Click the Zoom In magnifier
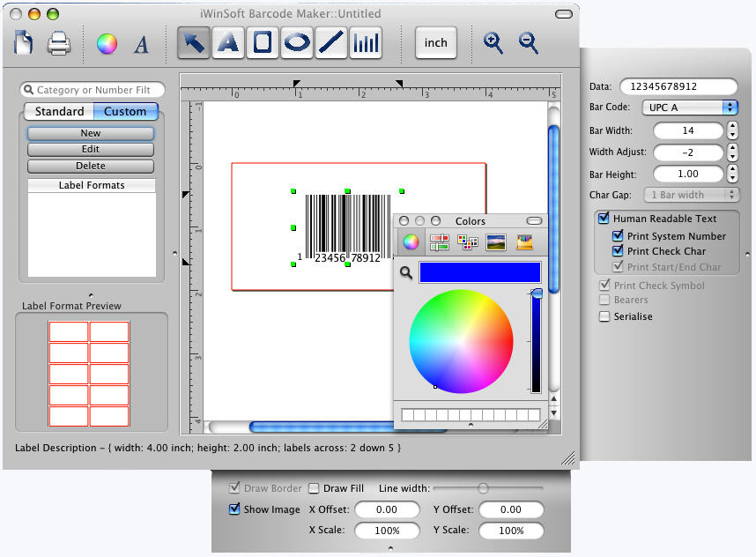 493,43
